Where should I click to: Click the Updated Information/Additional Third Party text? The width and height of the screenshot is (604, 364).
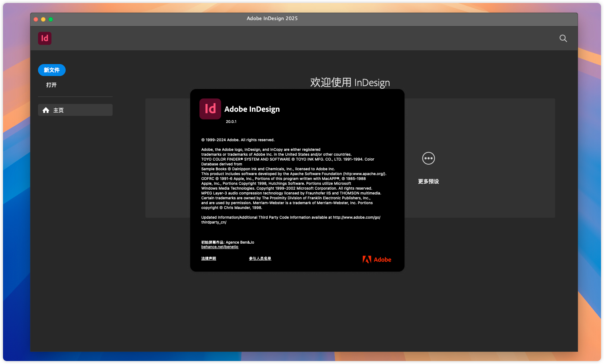(291, 220)
